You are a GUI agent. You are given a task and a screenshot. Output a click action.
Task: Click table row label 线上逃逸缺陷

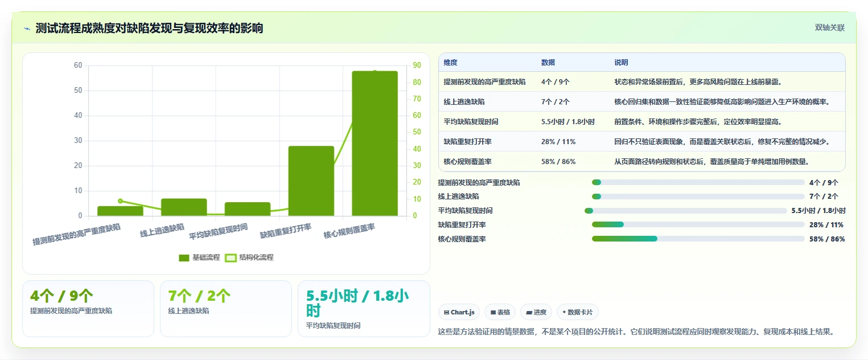point(463,102)
